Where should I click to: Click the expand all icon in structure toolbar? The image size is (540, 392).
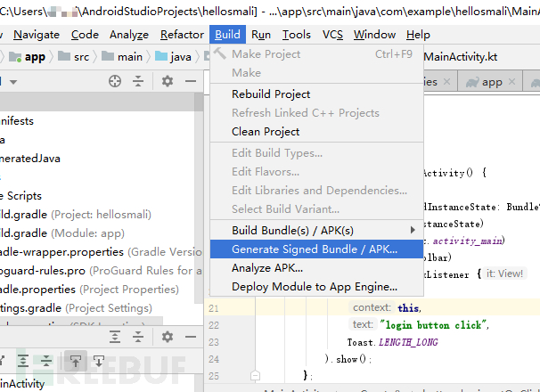pyautogui.click(x=23, y=361)
